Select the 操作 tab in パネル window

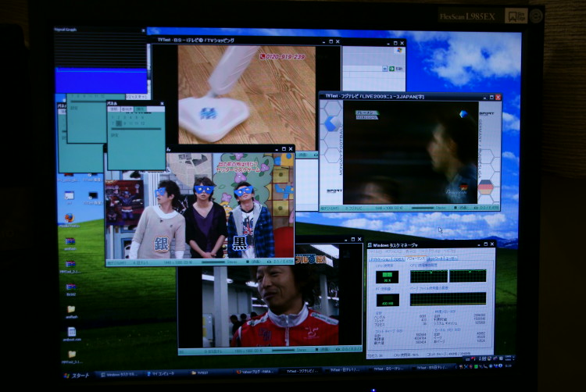click(140, 109)
